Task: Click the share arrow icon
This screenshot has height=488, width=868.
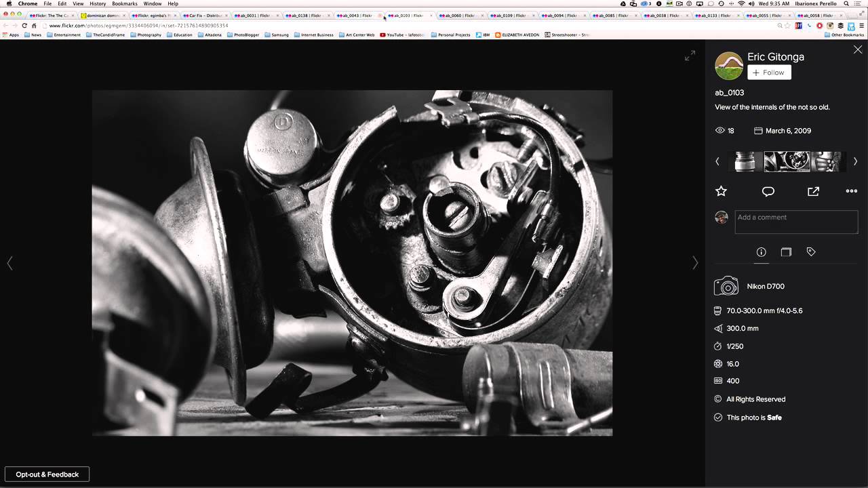Action: (813, 191)
